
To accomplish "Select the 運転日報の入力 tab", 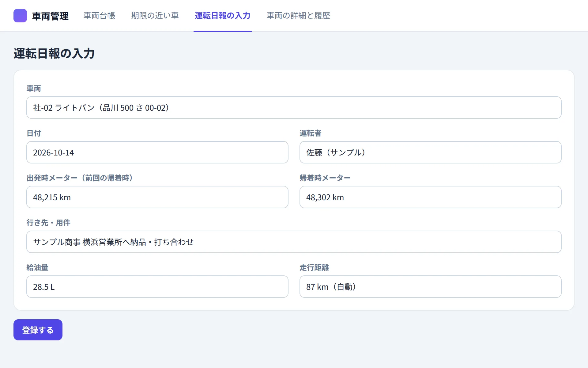I will coord(222,16).
